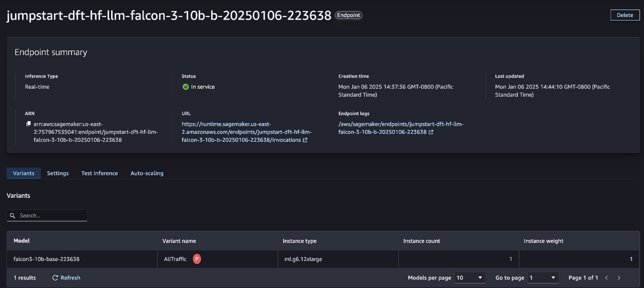This screenshot has width=644, height=288.
Task: Select the Test inference tab
Action: [100, 173]
